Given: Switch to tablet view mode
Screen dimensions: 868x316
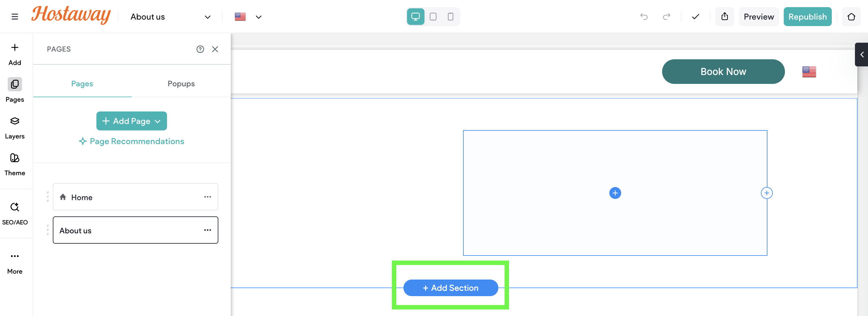Looking at the screenshot, I should coord(433,17).
